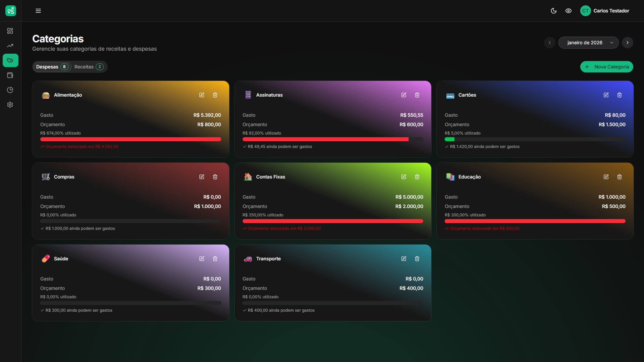Open the wallet section from sidebar
The image size is (644, 362).
(10, 75)
